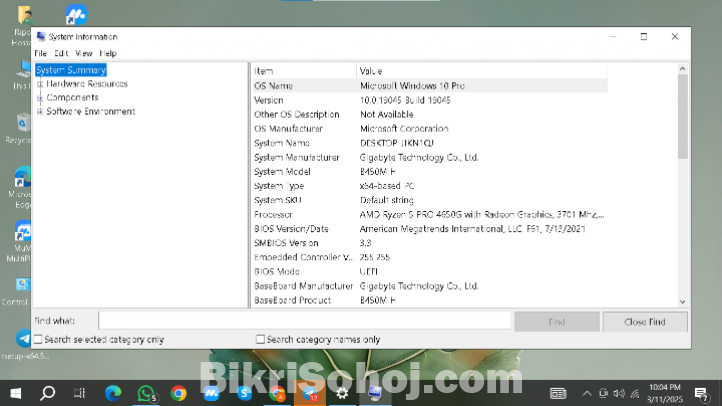Screen dimensions: 722x406
Task: Open the touch keyboard tray icon
Action: [x=558, y=394]
